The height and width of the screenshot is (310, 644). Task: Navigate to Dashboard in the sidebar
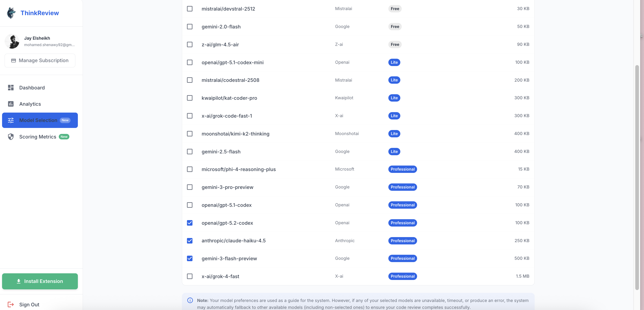click(x=32, y=88)
